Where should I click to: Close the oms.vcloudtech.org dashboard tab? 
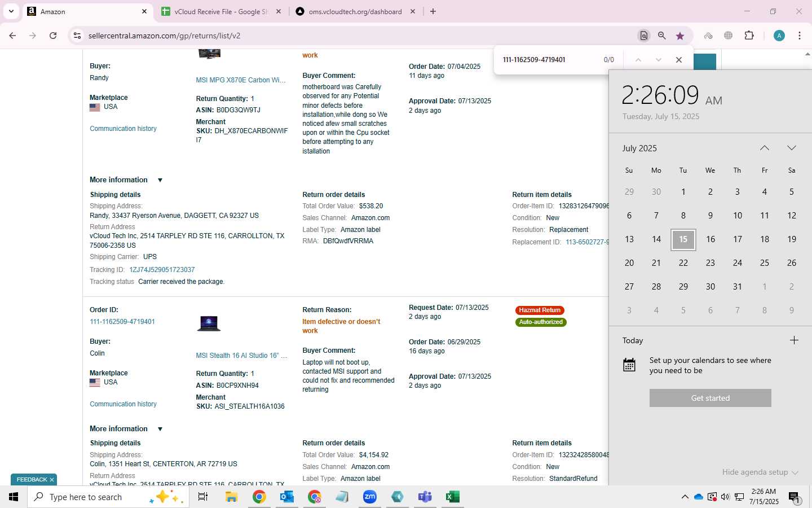413,11
